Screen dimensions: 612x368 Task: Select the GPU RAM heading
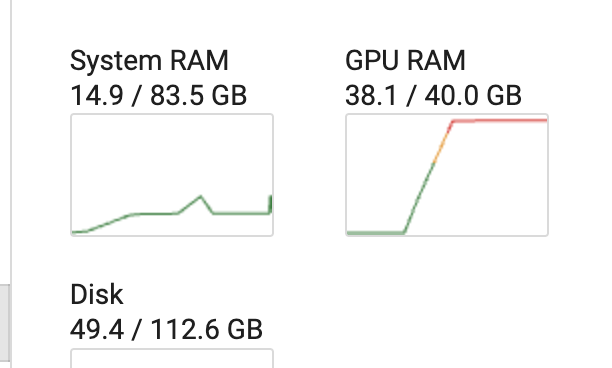(x=405, y=61)
